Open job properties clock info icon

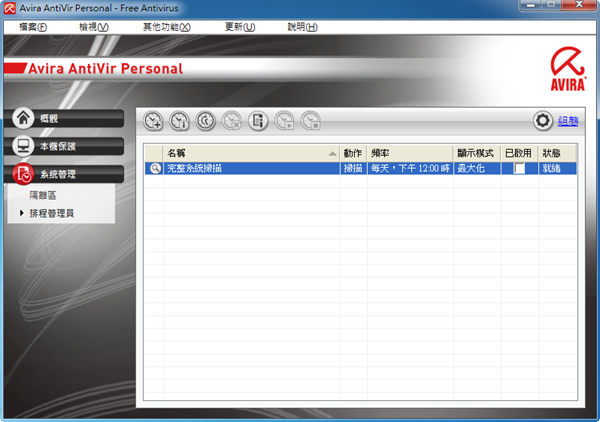tap(179, 121)
